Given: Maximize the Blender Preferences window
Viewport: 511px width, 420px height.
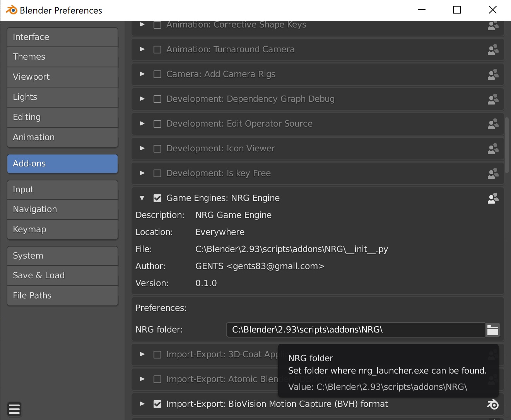Looking at the screenshot, I should point(457,10).
